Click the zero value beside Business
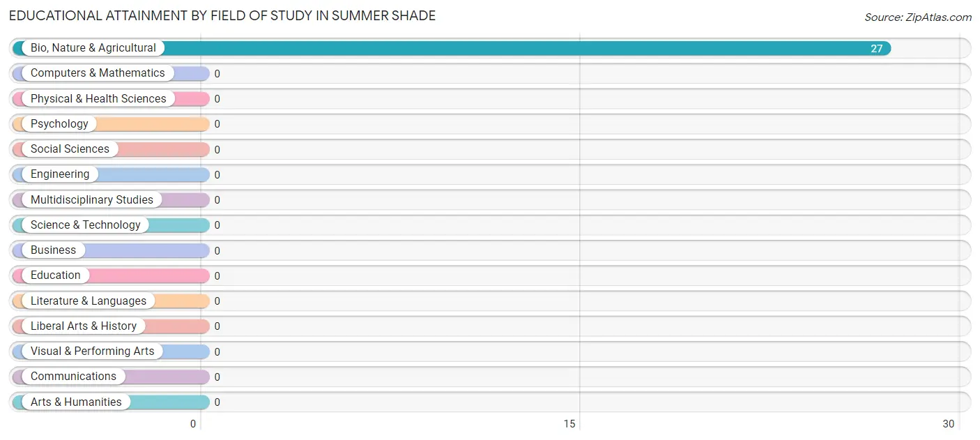This screenshot has height=440, width=980. pyautogui.click(x=217, y=251)
